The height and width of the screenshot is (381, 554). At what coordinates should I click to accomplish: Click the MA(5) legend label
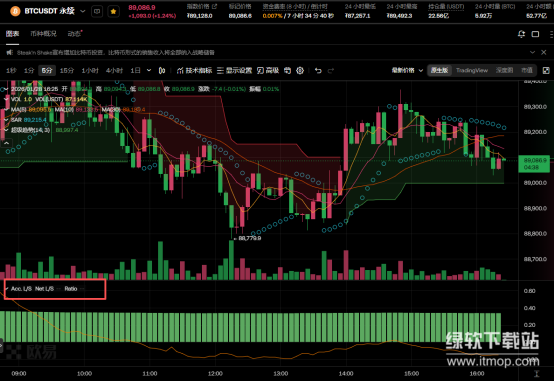click(x=19, y=110)
